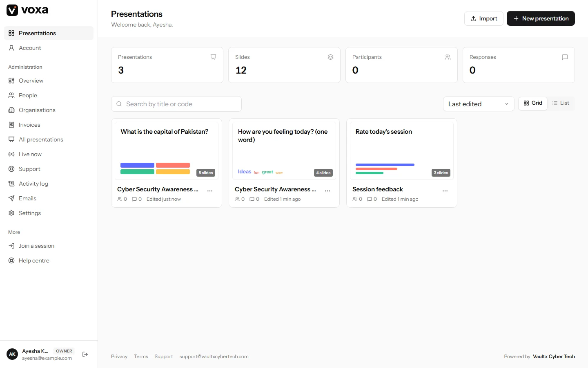The height and width of the screenshot is (368, 588).
Task: Open the AK user avatar
Action: [12, 355]
